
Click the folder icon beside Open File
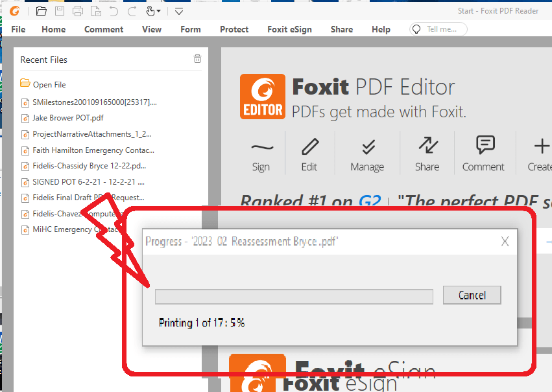[25, 84]
